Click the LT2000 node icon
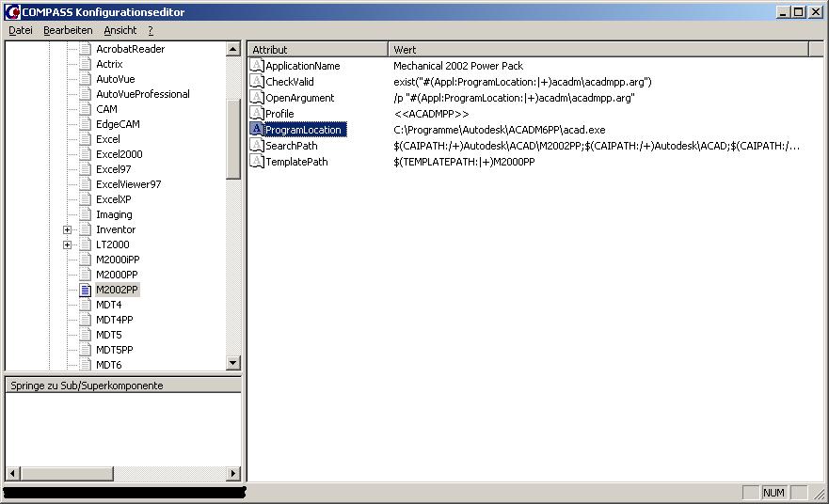The width and height of the screenshot is (829, 504). [x=86, y=244]
